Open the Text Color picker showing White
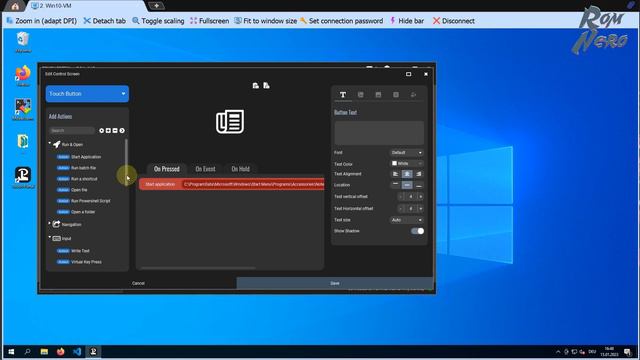Image resolution: width=640 pixels, height=360 pixels. pyautogui.click(x=407, y=163)
